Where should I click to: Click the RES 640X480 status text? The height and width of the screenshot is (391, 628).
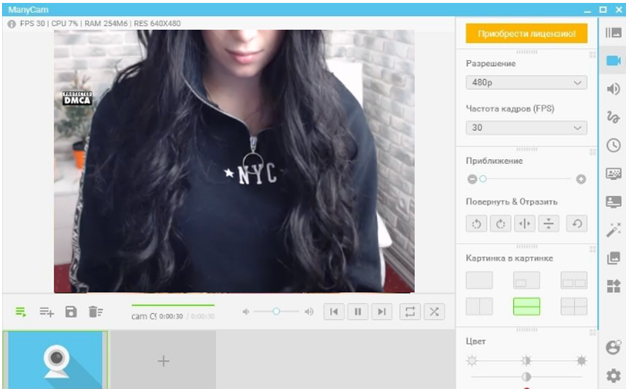(x=157, y=24)
